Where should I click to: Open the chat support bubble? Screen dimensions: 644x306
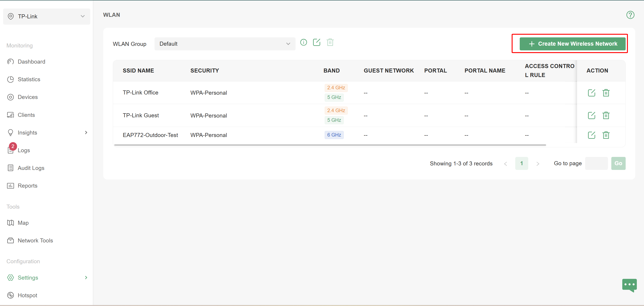click(629, 285)
